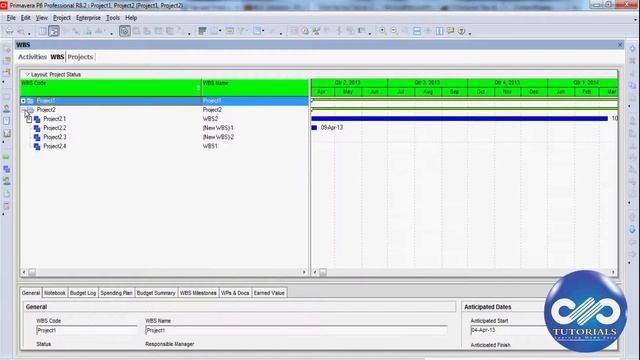Click the blue Project2.1 Gantt bar
The width and height of the screenshot is (640, 360).
point(460,119)
